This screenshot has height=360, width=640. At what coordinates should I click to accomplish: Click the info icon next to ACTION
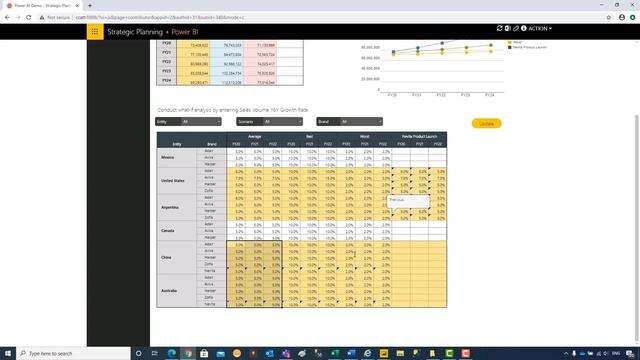click(x=524, y=28)
